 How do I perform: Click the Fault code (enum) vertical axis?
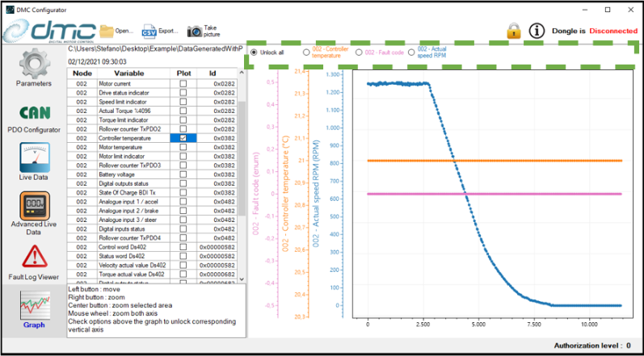(x=266, y=194)
